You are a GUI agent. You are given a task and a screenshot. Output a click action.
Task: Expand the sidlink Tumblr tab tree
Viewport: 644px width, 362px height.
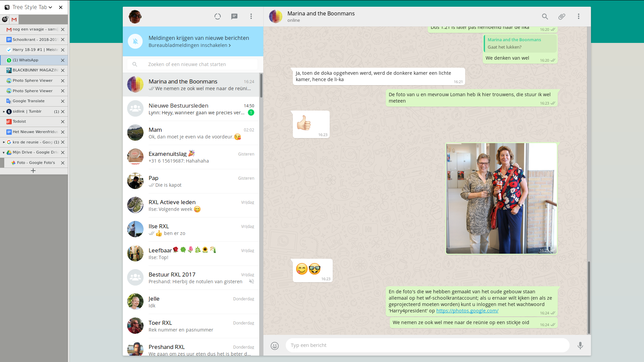(4, 112)
